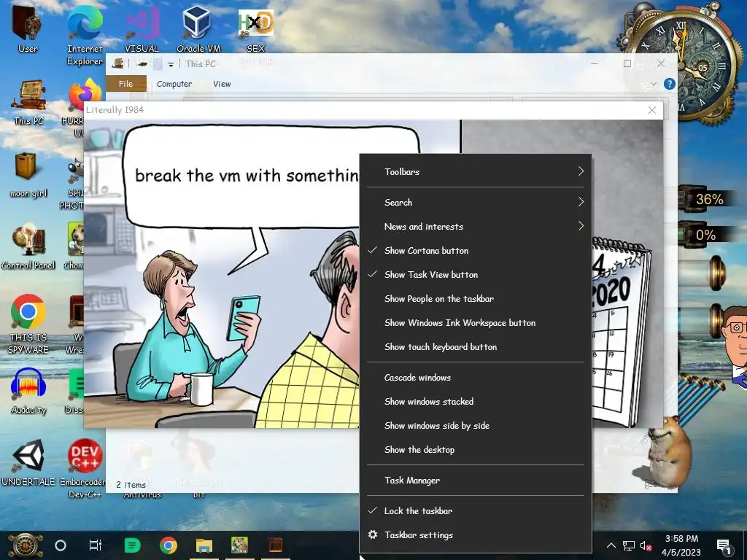Launch the Oracle VM VirtualBox shortcut
747x560 pixels.
pyautogui.click(x=198, y=28)
